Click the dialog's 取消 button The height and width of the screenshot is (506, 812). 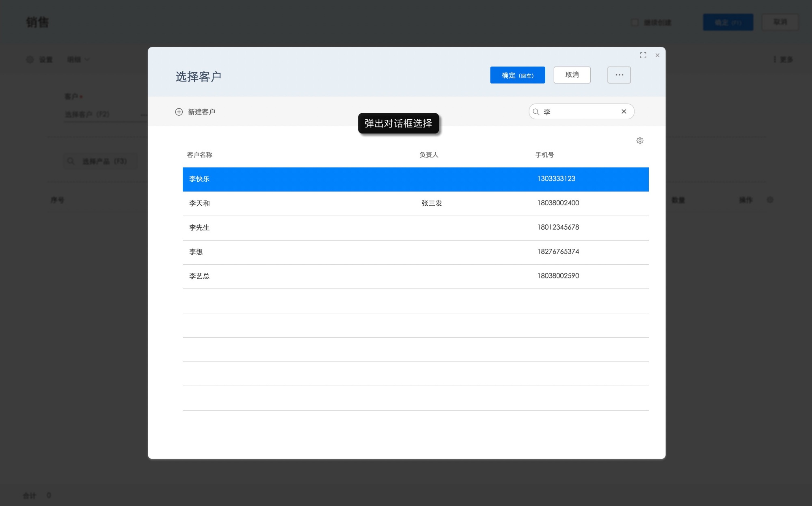pyautogui.click(x=572, y=75)
